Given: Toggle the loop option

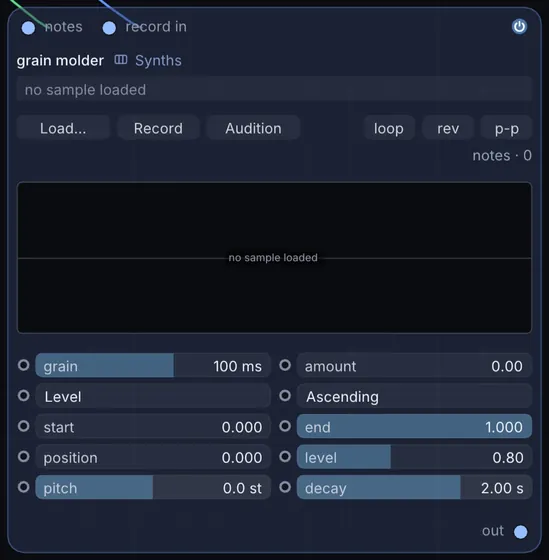Looking at the screenshot, I should (x=389, y=128).
